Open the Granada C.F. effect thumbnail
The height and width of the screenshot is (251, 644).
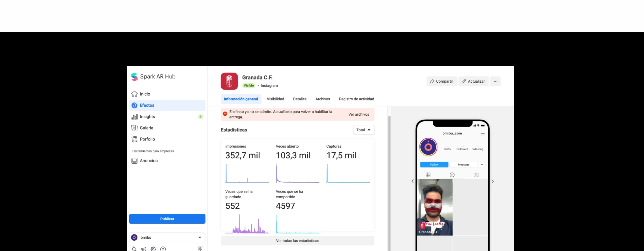click(x=435, y=207)
